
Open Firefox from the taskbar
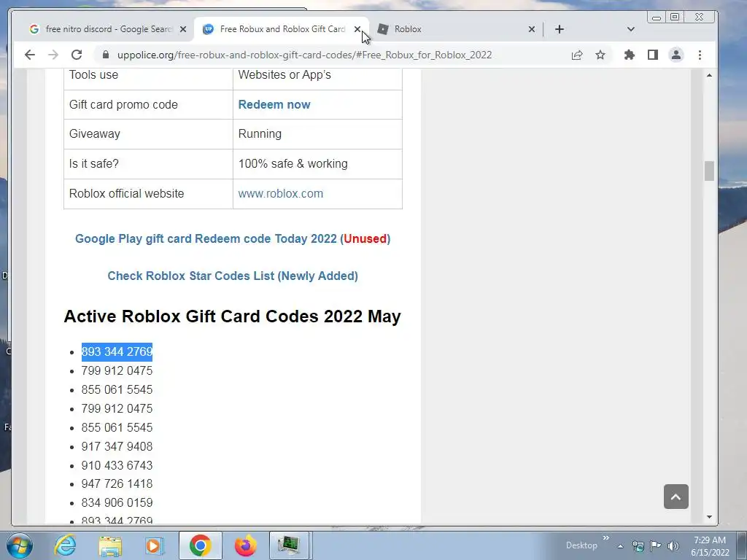246,545
